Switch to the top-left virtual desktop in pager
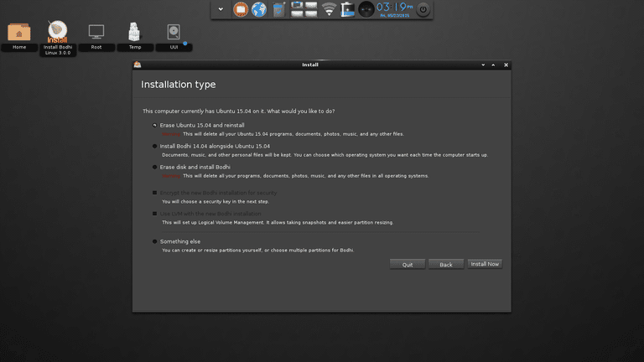 tap(297, 5)
